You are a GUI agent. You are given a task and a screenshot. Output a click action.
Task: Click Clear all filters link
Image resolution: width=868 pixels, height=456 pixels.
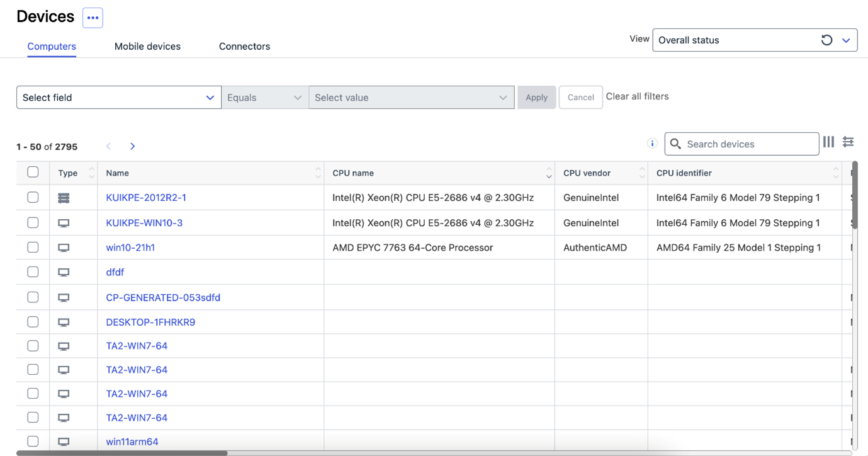pyautogui.click(x=637, y=96)
